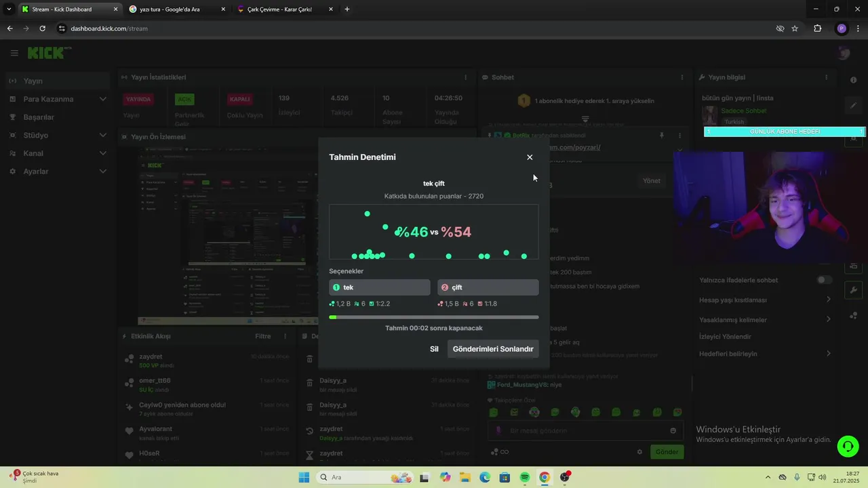Click the taskbar Ara search box

pos(366,477)
